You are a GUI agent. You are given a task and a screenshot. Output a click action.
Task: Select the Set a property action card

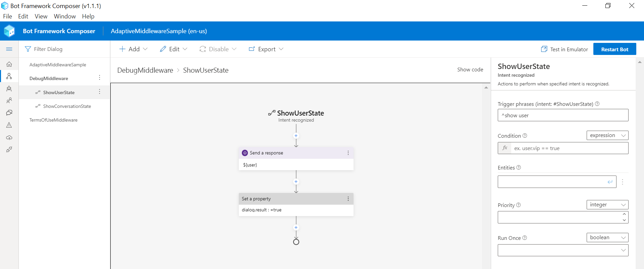pos(296,205)
